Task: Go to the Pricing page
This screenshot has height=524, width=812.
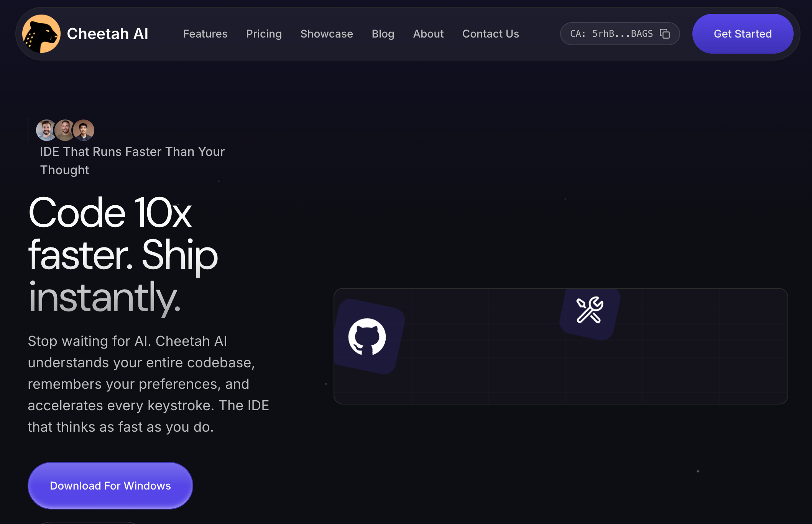Action: tap(264, 34)
